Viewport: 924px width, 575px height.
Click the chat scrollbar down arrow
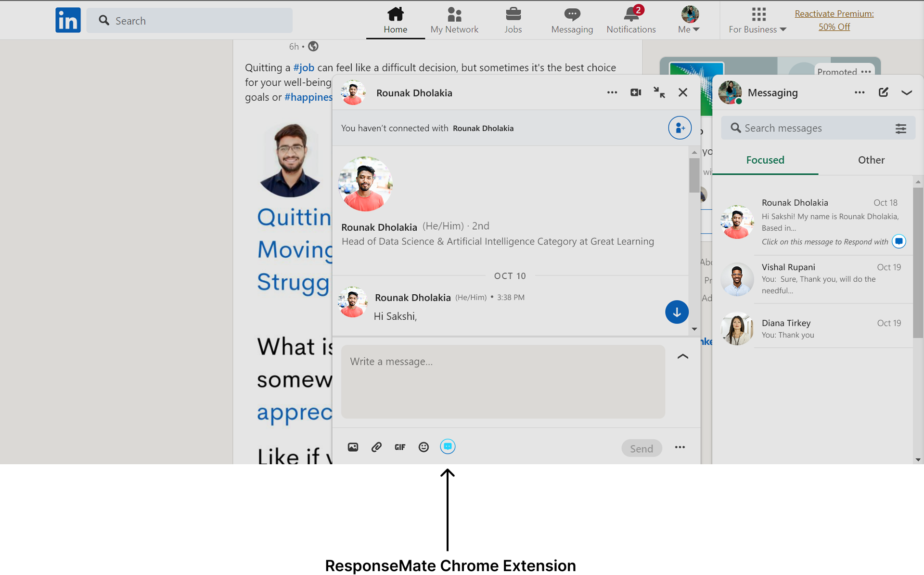click(x=694, y=329)
